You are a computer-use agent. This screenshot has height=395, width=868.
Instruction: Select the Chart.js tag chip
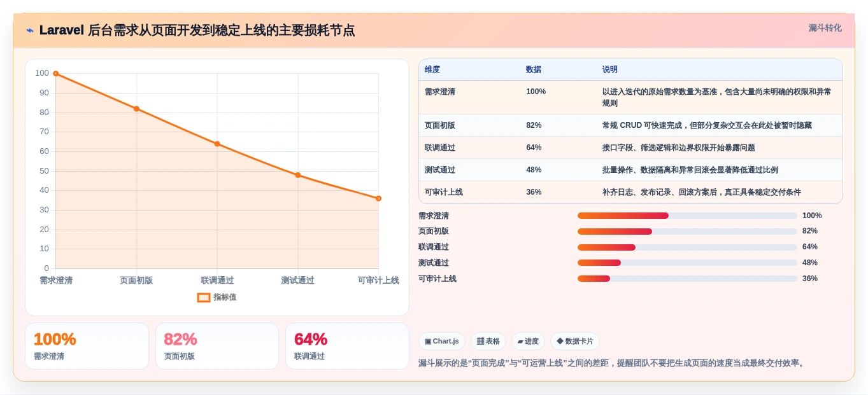[x=442, y=342]
